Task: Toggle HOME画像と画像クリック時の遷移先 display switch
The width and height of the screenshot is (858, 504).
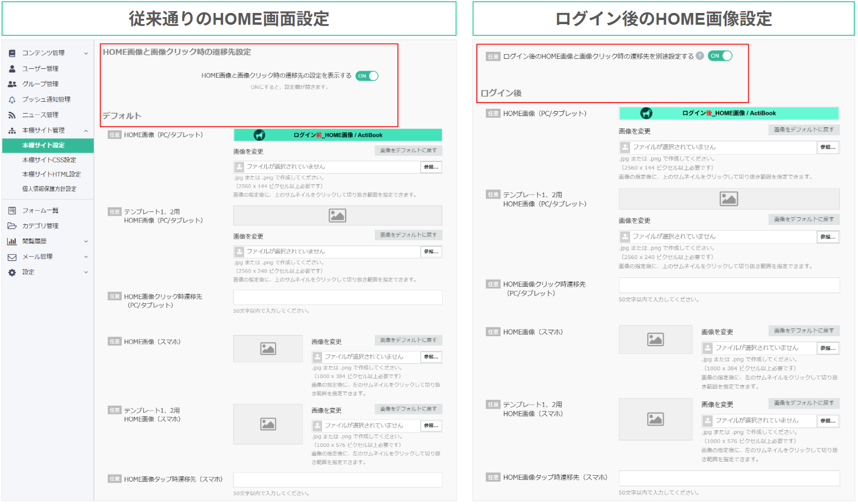Action: (367, 76)
